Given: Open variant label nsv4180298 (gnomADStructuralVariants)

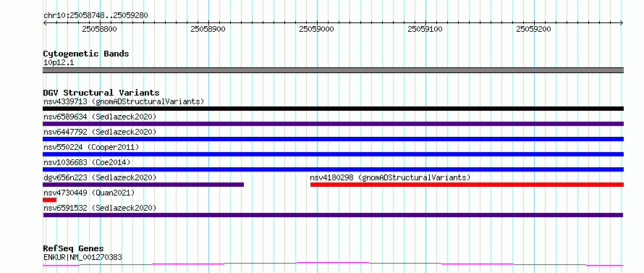Looking at the screenshot, I should tap(390, 177).
